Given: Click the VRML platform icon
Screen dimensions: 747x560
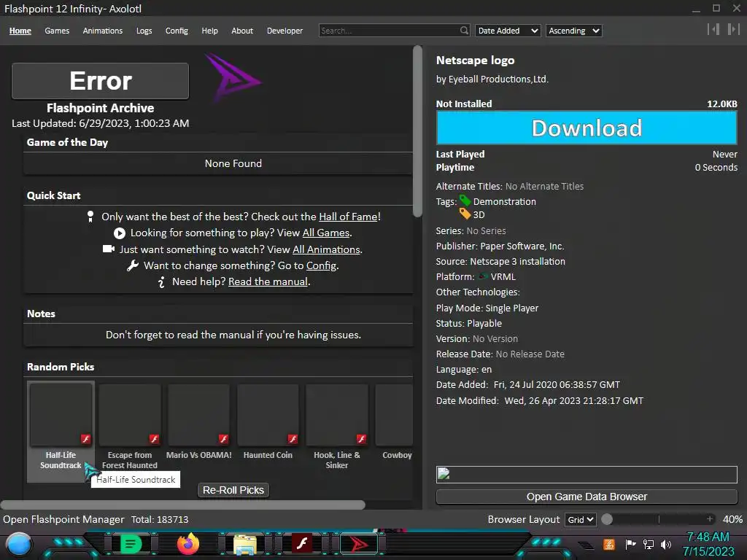Looking at the screenshot, I should pyautogui.click(x=483, y=276).
